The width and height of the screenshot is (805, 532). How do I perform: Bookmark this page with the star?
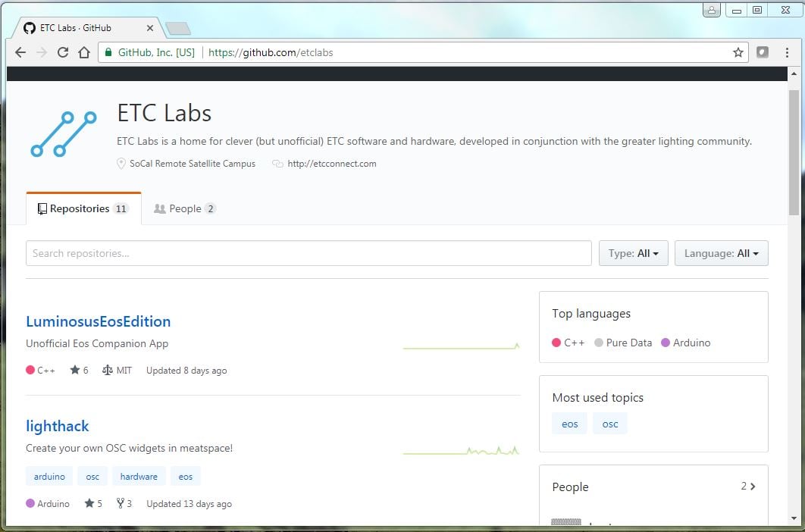(738, 52)
